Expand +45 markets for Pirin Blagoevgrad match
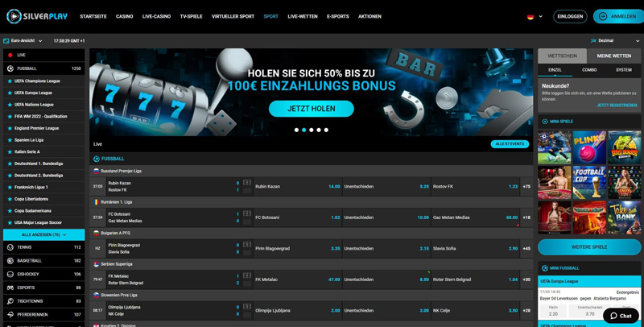 (x=526, y=249)
